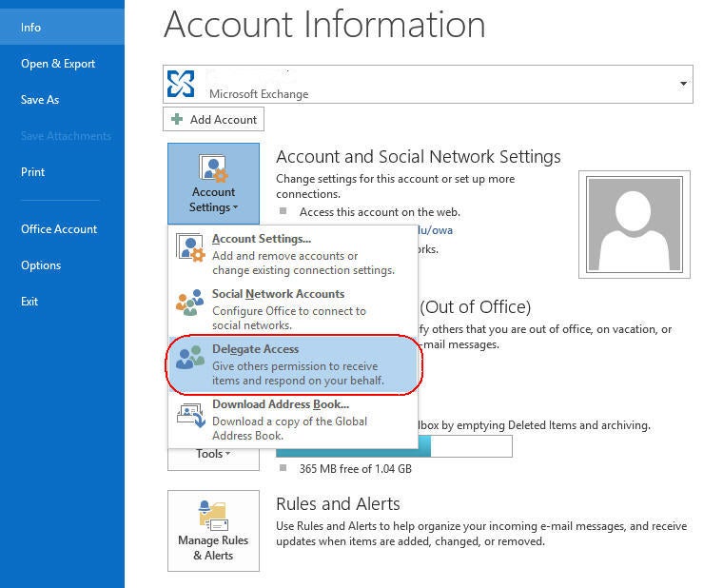Click the profile picture placeholder

tap(634, 225)
